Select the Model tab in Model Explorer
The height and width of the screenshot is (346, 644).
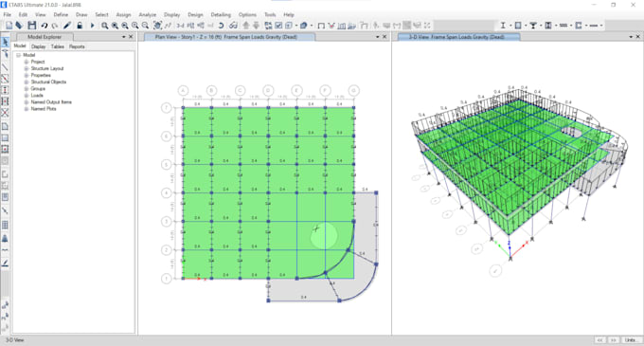pos(20,46)
